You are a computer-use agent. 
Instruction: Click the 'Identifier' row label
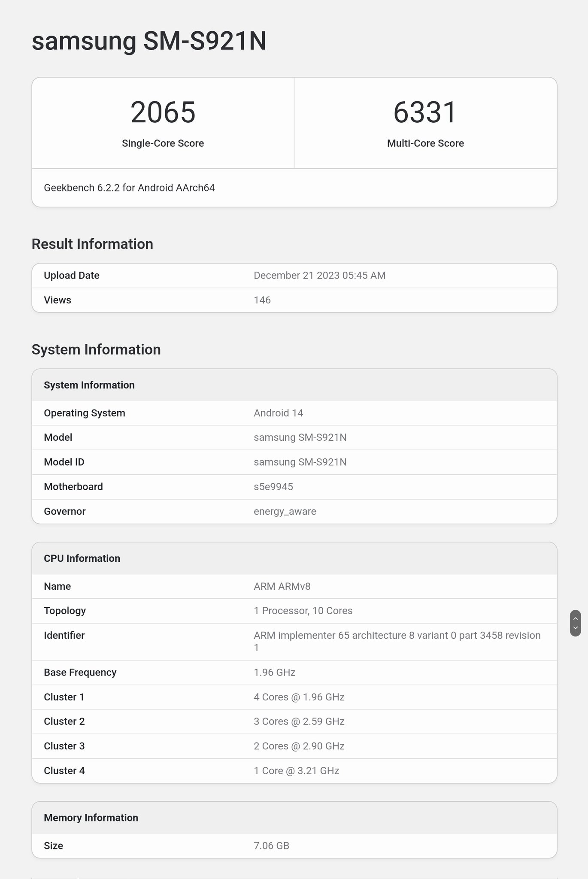(64, 635)
